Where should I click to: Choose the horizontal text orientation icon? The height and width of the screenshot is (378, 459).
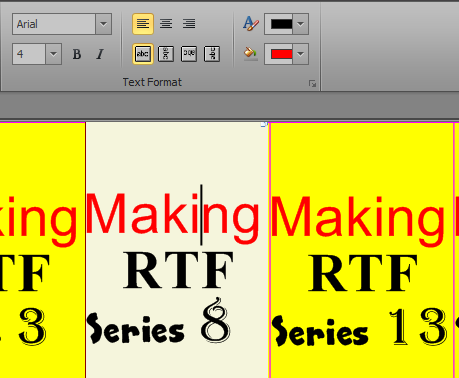point(143,54)
